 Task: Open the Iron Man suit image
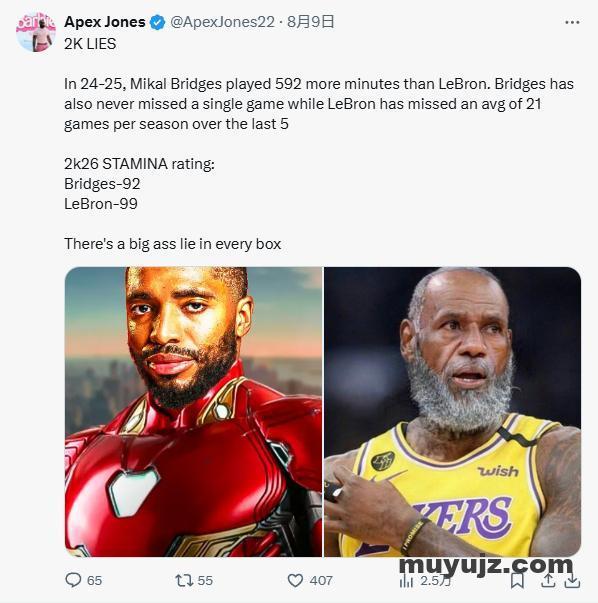193,411
